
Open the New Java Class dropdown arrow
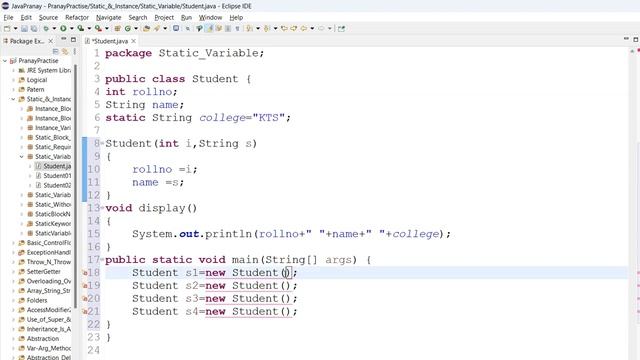[x=136, y=29]
